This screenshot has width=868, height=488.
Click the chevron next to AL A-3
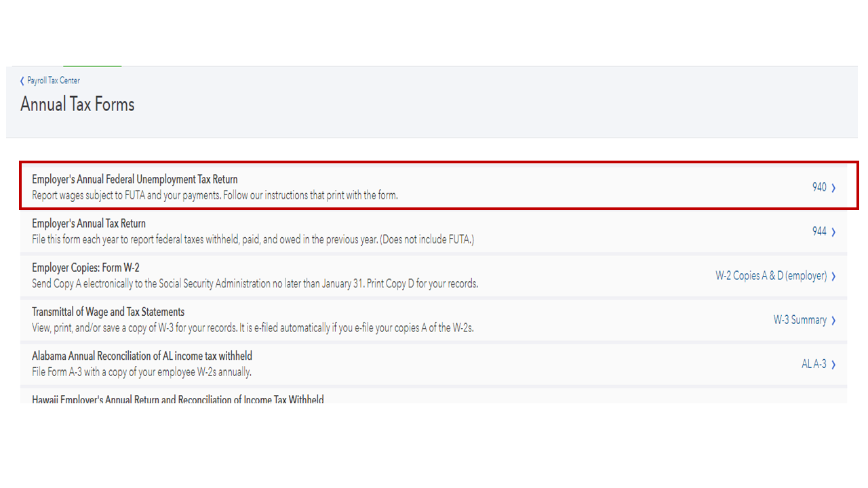pos(833,365)
